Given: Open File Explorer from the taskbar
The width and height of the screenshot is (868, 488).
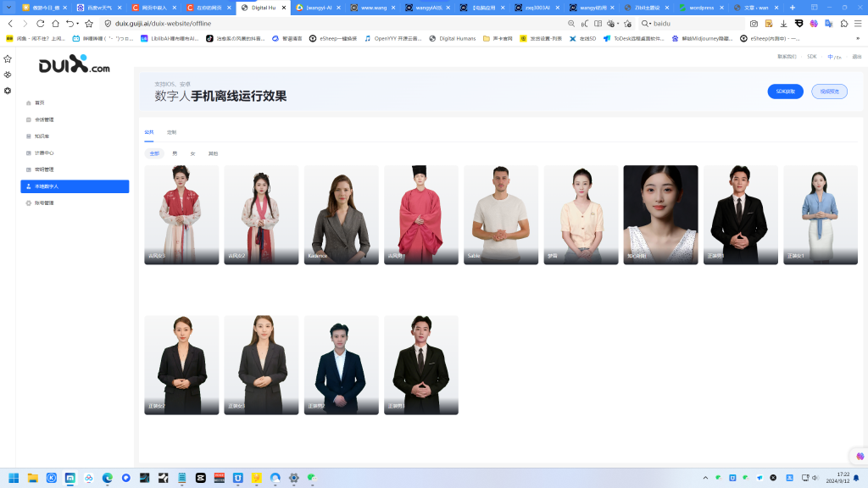Looking at the screenshot, I should 33,478.
